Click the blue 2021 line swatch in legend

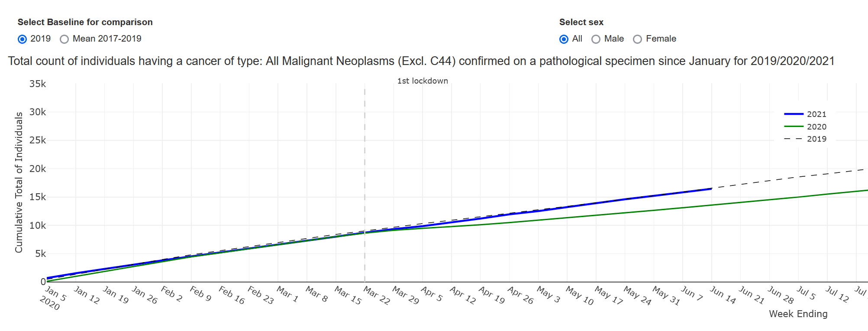794,114
